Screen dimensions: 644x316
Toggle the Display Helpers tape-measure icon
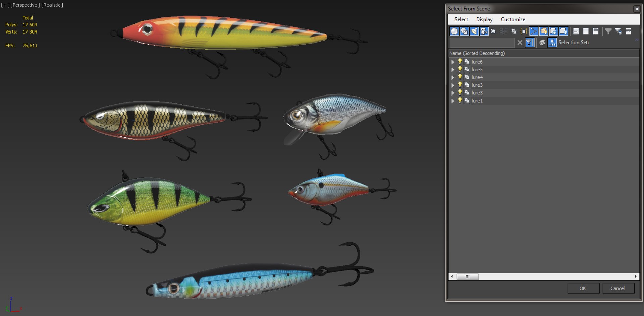coord(493,31)
